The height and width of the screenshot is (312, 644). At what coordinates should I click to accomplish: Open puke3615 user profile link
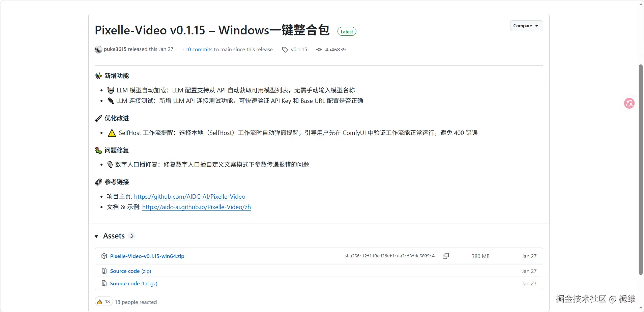[x=115, y=49]
